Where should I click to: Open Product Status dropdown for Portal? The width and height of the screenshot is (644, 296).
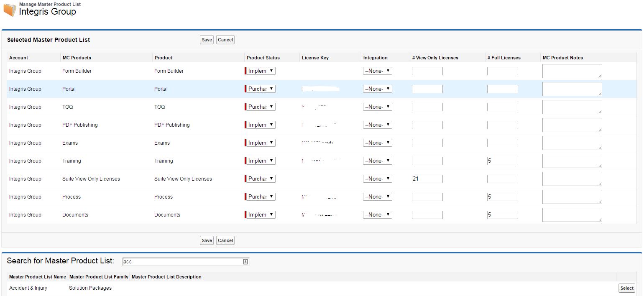pyautogui.click(x=261, y=89)
